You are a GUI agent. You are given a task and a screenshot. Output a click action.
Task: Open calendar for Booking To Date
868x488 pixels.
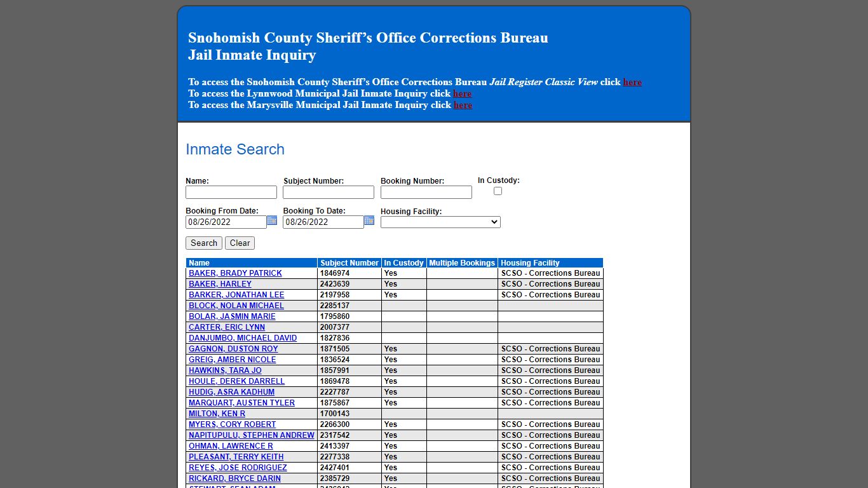click(369, 220)
